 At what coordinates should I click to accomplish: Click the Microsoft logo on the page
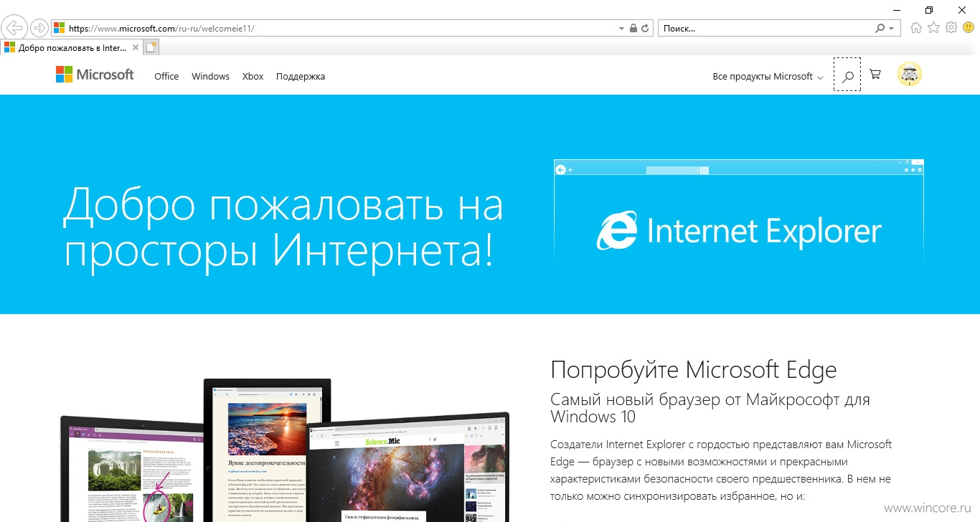[x=95, y=75]
